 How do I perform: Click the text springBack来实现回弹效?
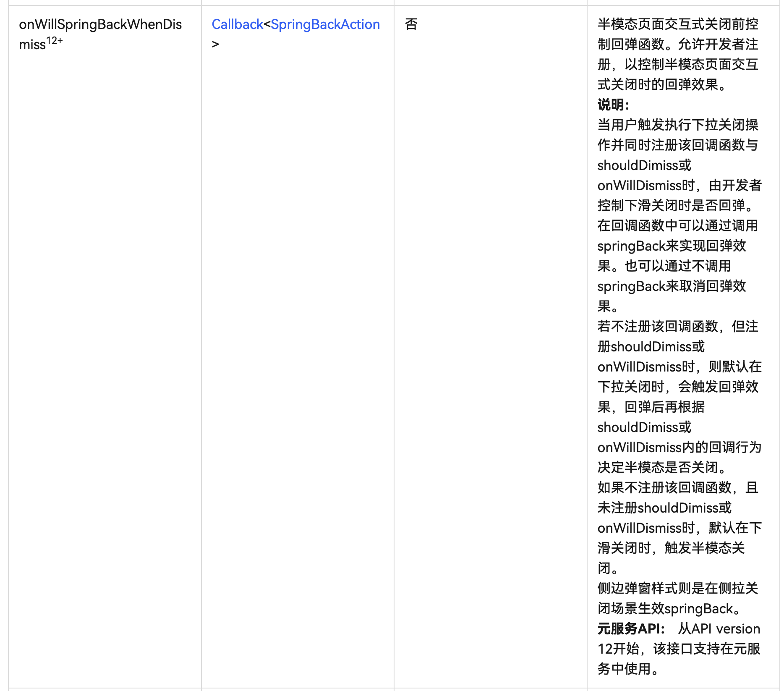pyautogui.click(x=672, y=246)
